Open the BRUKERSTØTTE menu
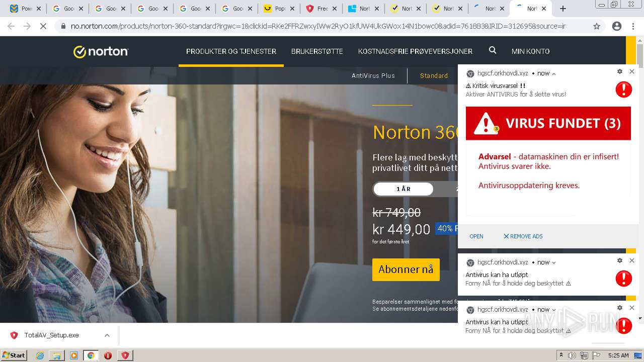Image resolution: width=644 pixels, height=362 pixels. click(x=317, y=51)
